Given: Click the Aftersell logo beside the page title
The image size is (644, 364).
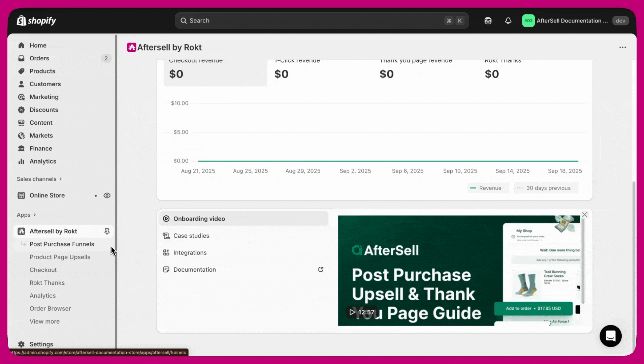Looking at the screenshot, I should 131,48.
